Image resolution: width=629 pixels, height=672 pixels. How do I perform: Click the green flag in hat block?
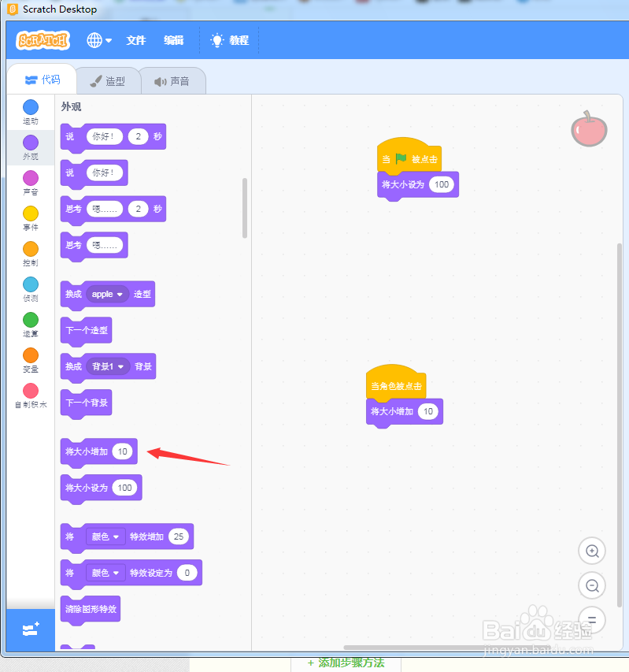[401, 158]
